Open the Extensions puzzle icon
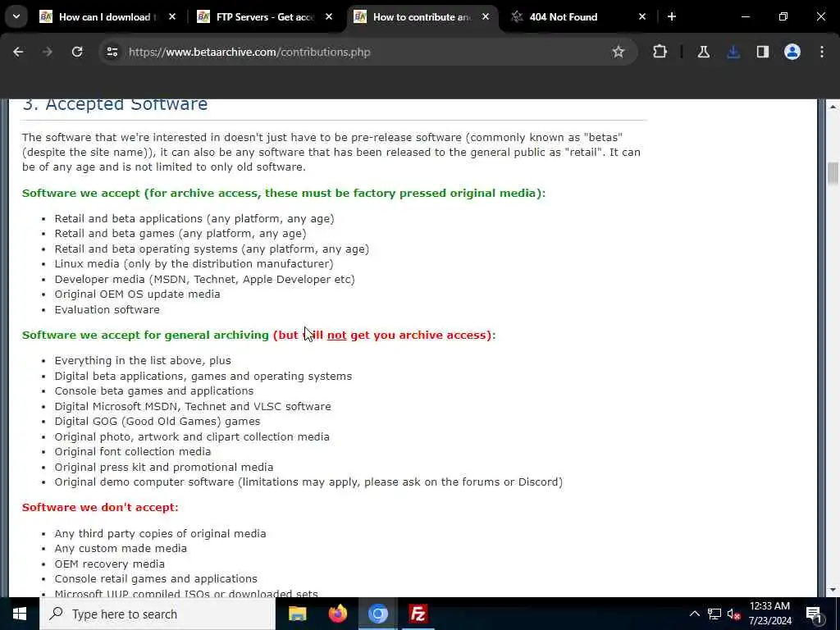The width and height of the screenshot is (840, 630). [x=660, y=52]
